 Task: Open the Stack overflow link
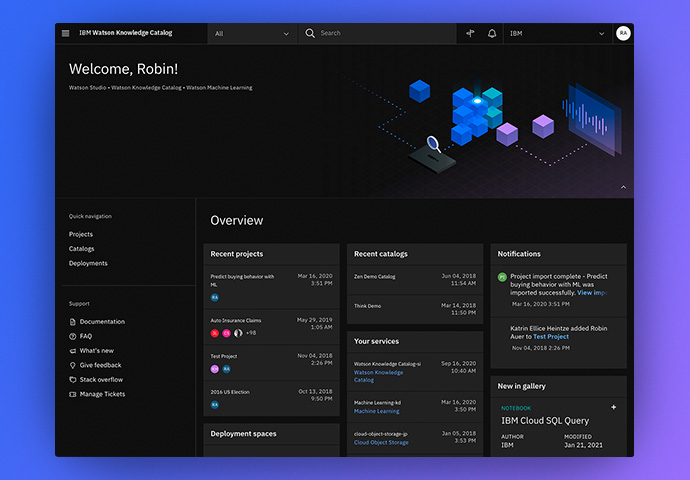click(101, 380)
